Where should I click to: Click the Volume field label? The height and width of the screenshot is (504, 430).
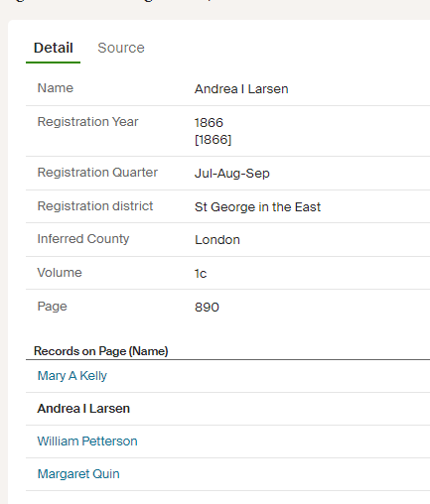(60, 273)
